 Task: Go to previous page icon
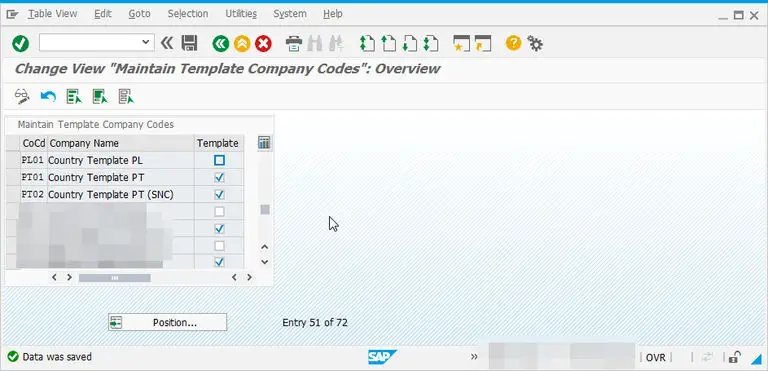point(388,44)
